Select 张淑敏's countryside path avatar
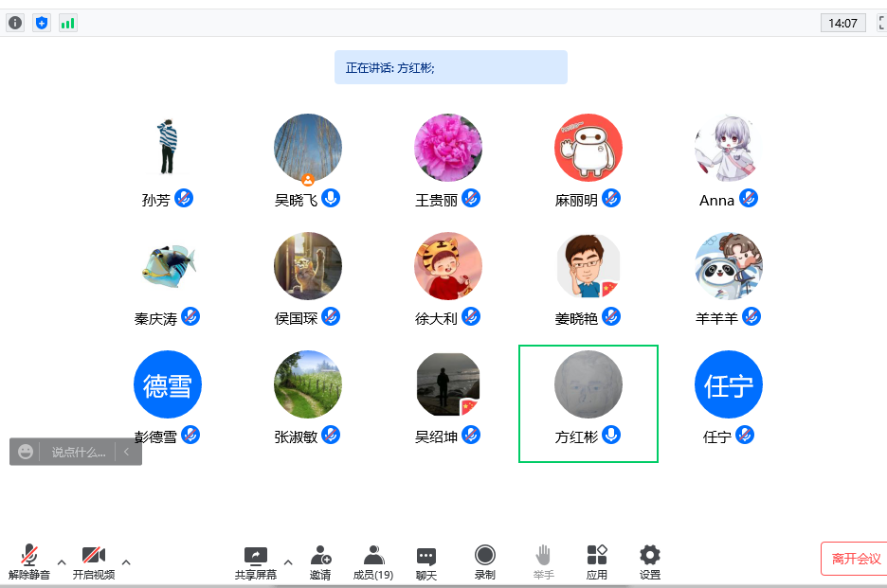 (x=308, y=384)
